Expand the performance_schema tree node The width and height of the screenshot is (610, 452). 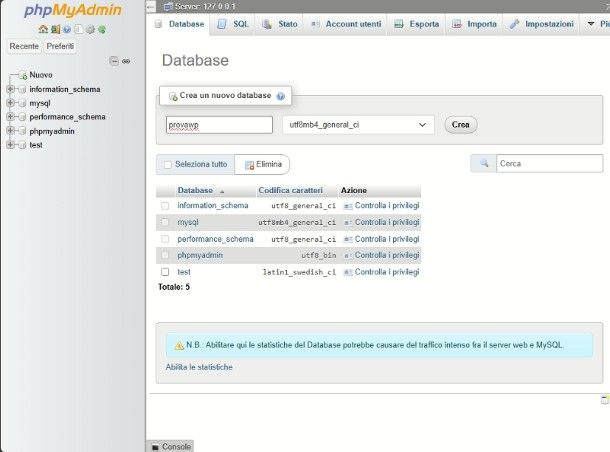pos(11,117)
